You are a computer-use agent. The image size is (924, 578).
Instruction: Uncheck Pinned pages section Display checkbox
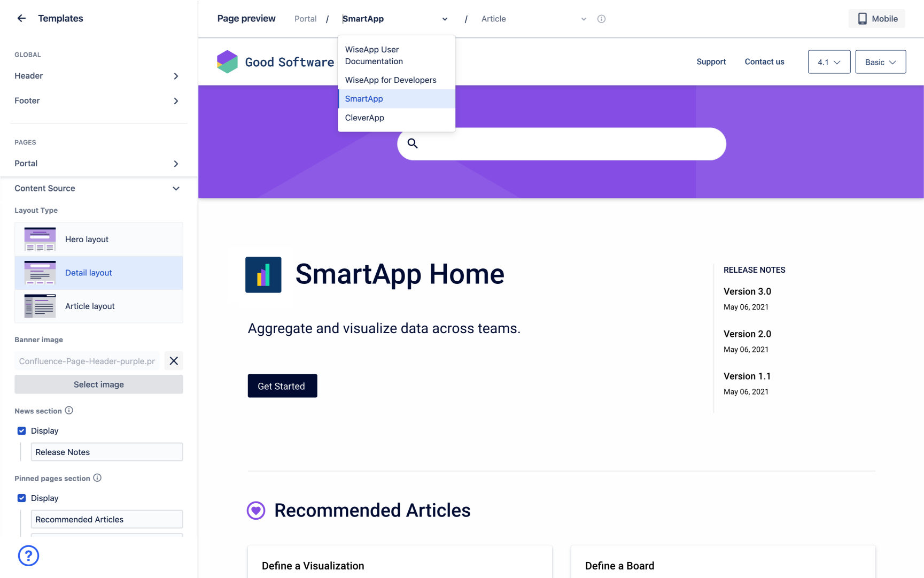click(22, 498)
